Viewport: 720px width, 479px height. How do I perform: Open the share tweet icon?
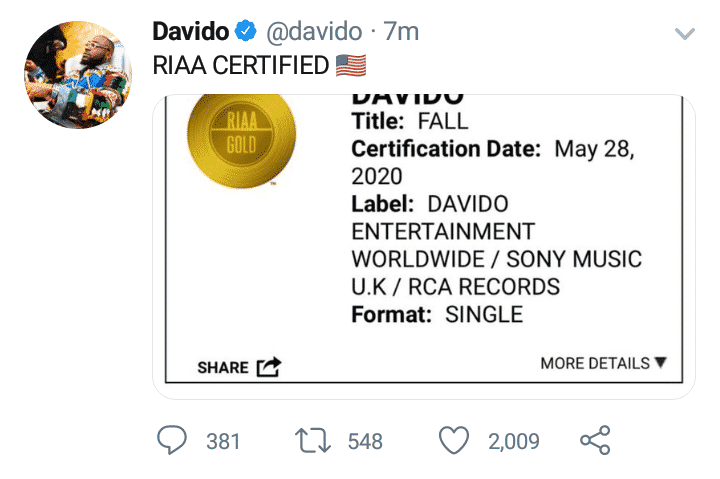pos(594,440)
